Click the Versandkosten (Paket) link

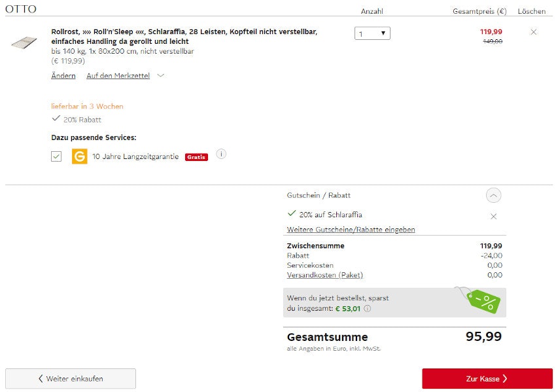point(324,275)
